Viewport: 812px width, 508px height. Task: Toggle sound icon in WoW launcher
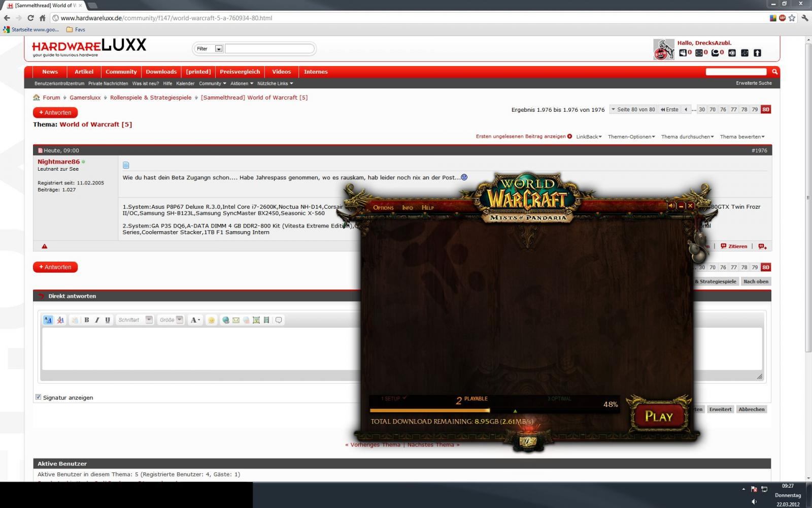tap(671, 206)
